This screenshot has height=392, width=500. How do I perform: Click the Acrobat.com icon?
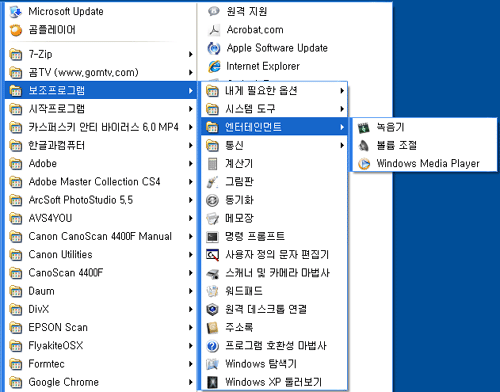click(x=214, y=30)
